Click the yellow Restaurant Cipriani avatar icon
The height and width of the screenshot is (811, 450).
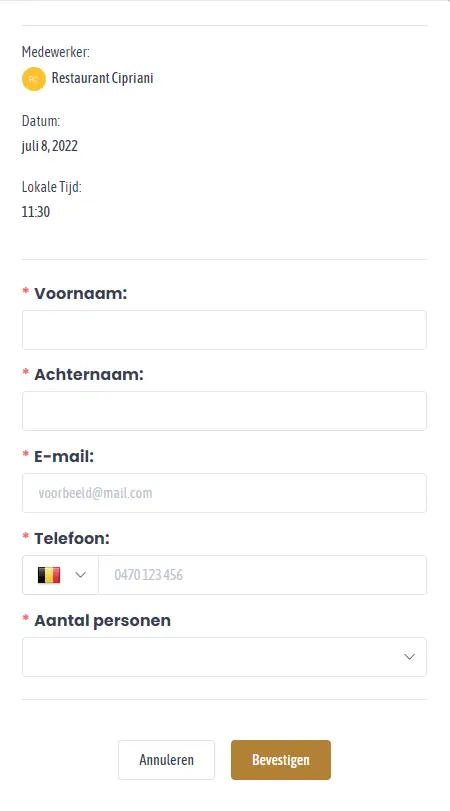(34, 79)
